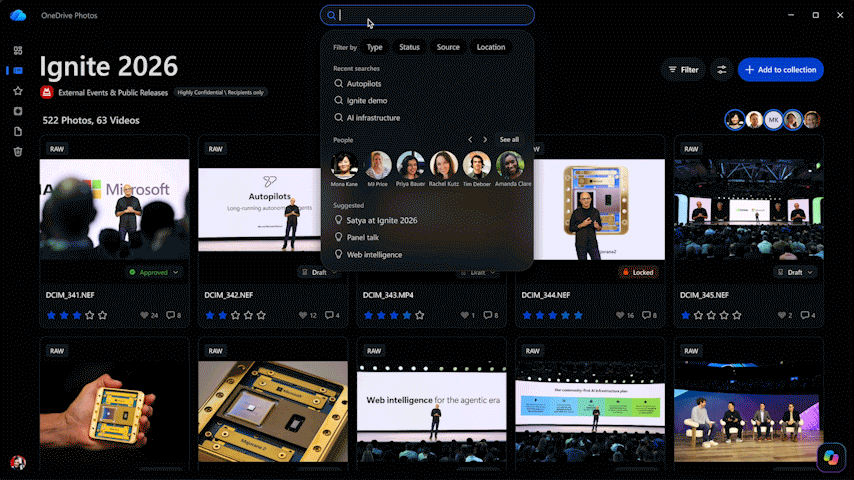
Task: Open the Source filter dropdown
Action: click(x=448, y=47)
